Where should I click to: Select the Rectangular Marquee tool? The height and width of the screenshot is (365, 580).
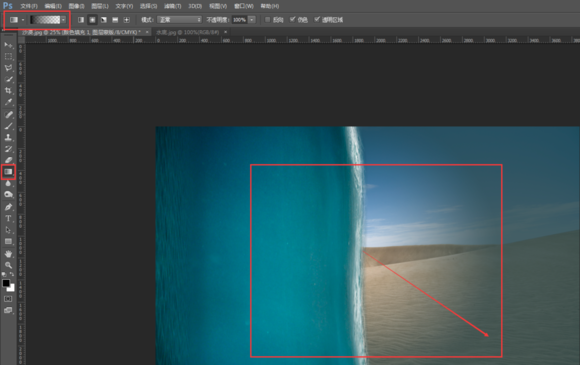(x=8, y=57)
